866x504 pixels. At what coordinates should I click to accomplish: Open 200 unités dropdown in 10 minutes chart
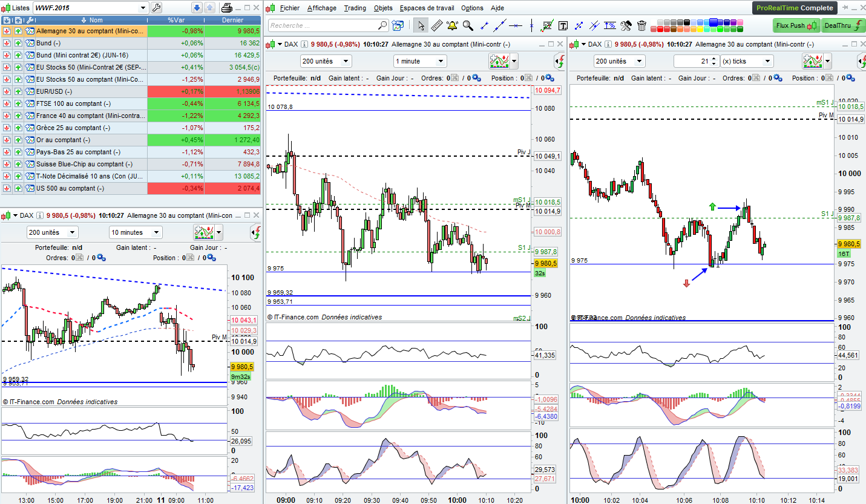pyautogui.click(x=52, y=232)
